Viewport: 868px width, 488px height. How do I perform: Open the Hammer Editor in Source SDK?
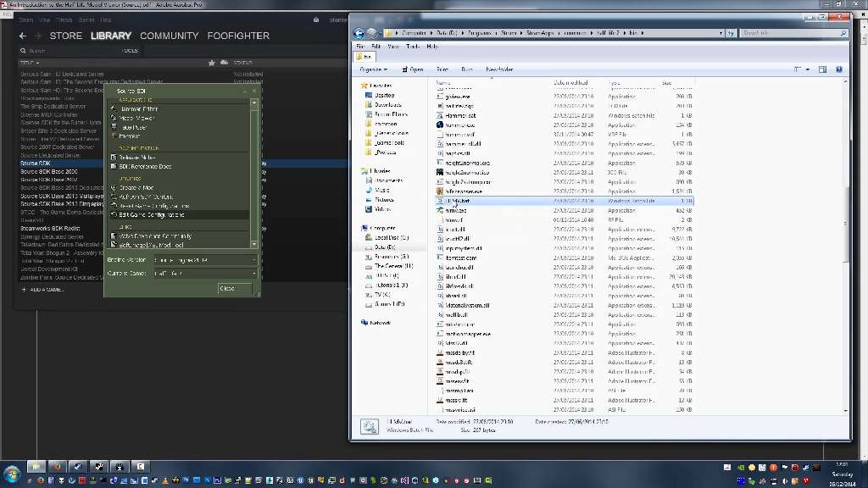[138, 109]
